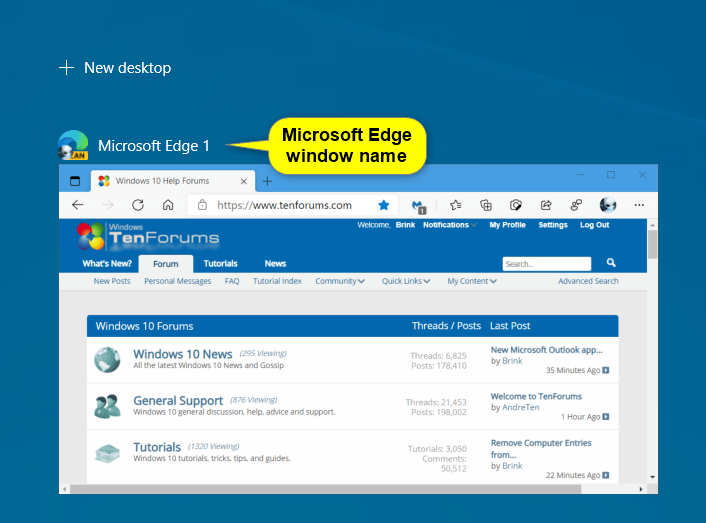Expand the My Content dropdown

pos(472,281)
